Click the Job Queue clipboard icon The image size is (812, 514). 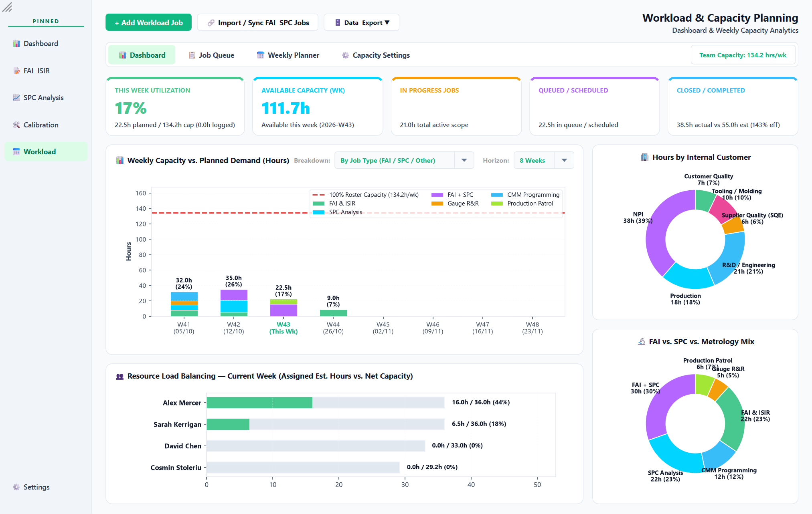[x=192, y=55]
